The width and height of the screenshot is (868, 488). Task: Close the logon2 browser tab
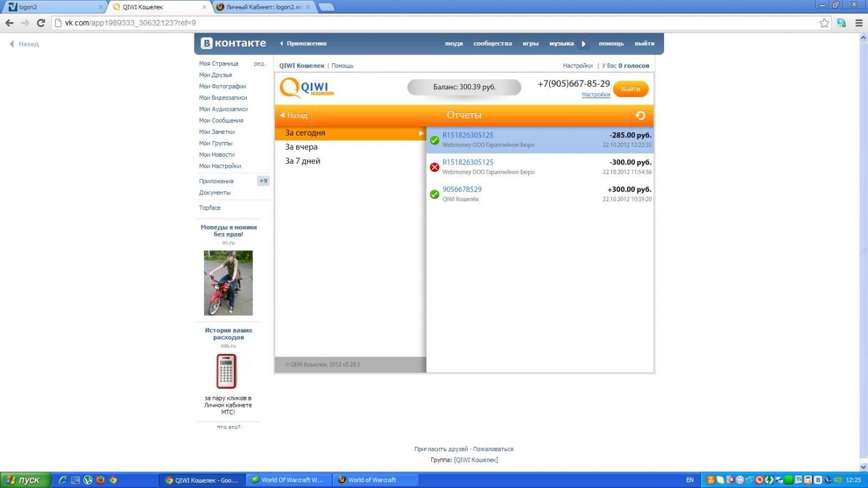(x=100, y=7)
